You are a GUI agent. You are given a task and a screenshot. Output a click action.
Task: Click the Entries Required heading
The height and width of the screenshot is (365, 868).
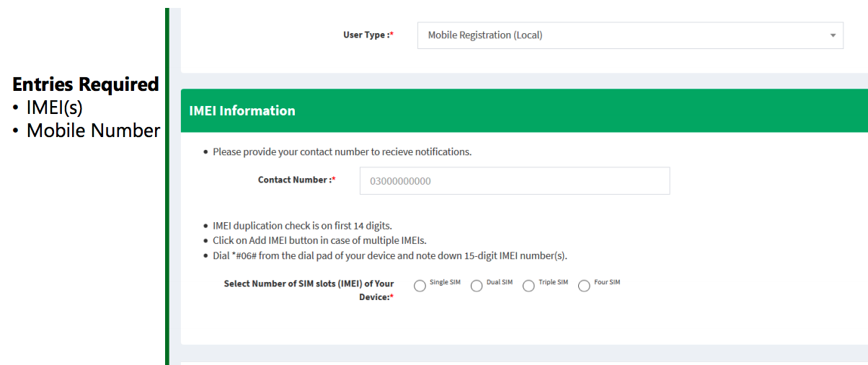(x=85, y=84)
